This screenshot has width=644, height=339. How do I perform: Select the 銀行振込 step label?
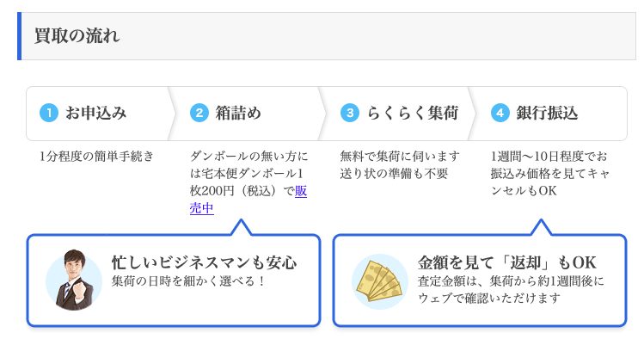547,113
